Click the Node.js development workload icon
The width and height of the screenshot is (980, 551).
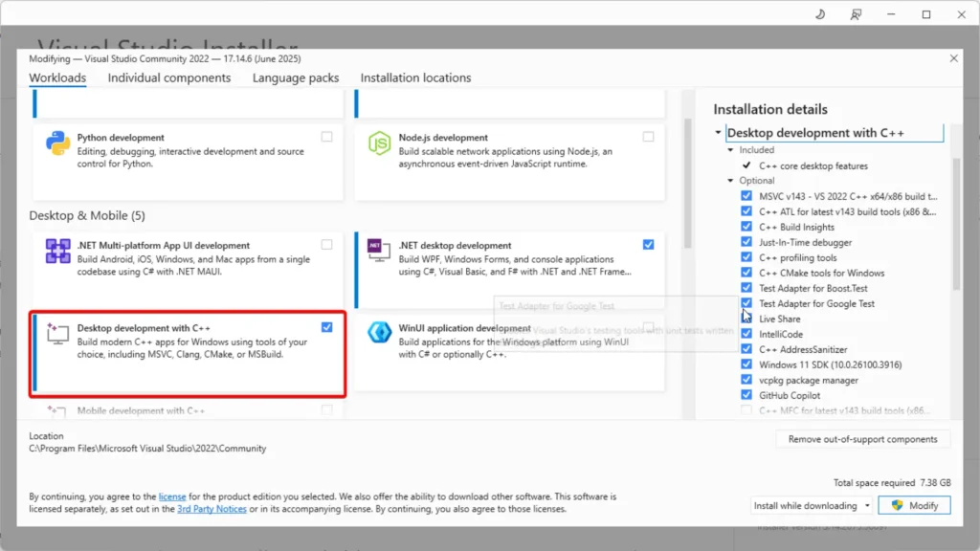[x=379, y=143]
